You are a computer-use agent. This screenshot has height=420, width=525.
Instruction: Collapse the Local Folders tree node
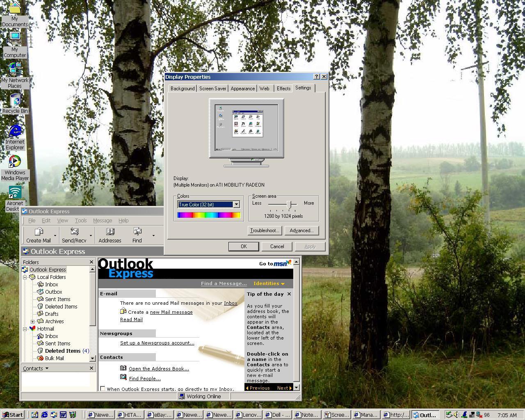point(25,277)
